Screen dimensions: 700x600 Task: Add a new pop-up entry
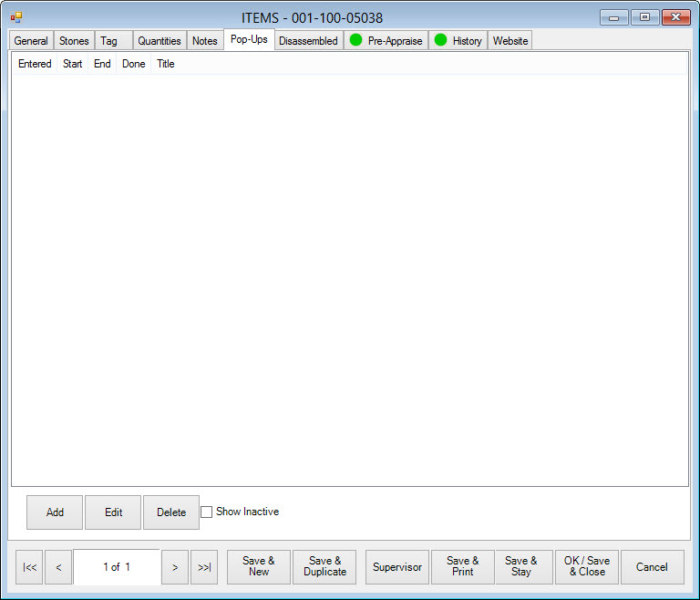pyautogui.click(x=55, y=512)
